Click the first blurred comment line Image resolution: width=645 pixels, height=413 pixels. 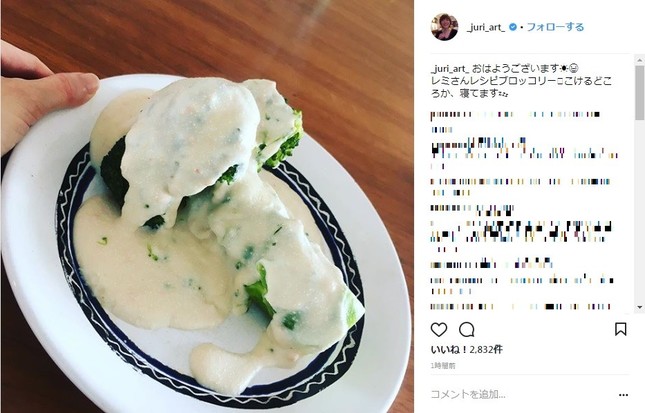tap(515, 114)
